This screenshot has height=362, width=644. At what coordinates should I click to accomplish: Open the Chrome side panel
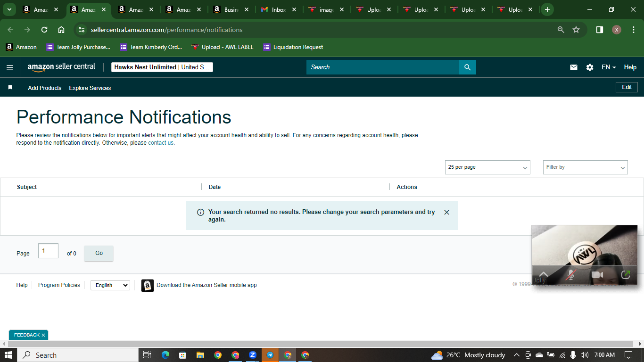600,30
